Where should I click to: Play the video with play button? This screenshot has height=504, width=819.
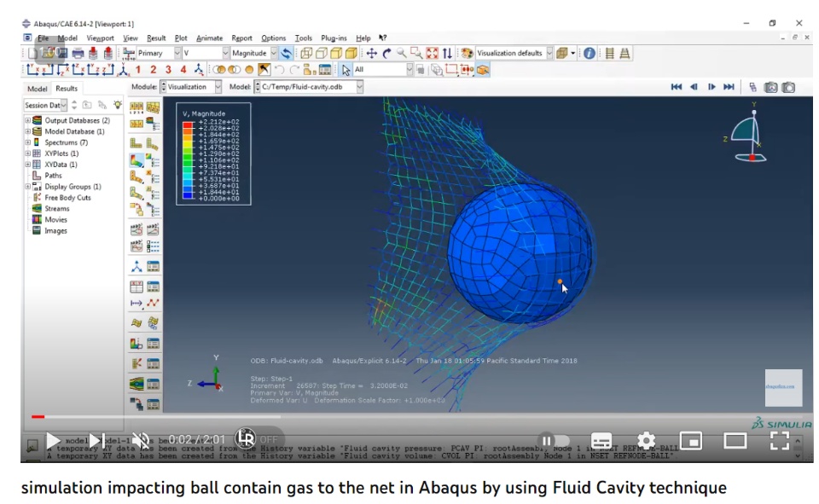[53, 441]
